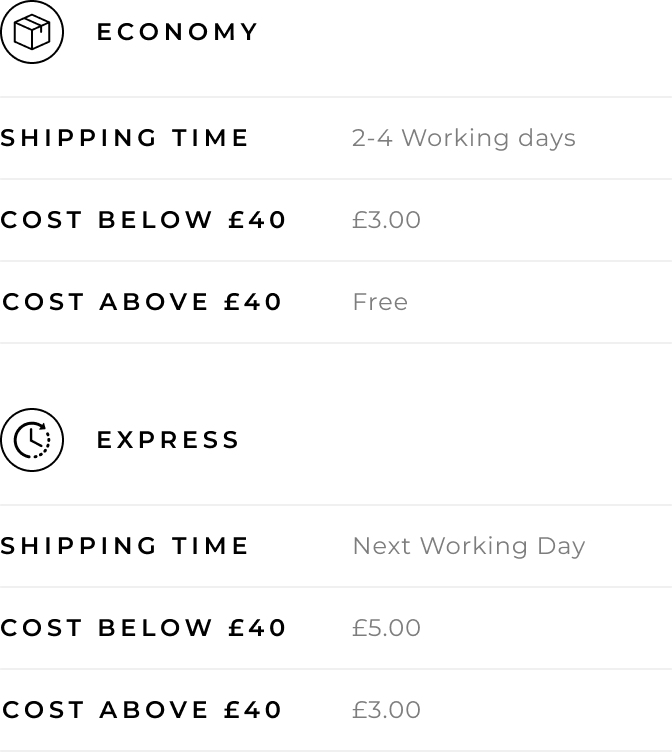This screenshot has height=752, width=672.
Task: Click the Express clock icon
Action: pos(32,440)
